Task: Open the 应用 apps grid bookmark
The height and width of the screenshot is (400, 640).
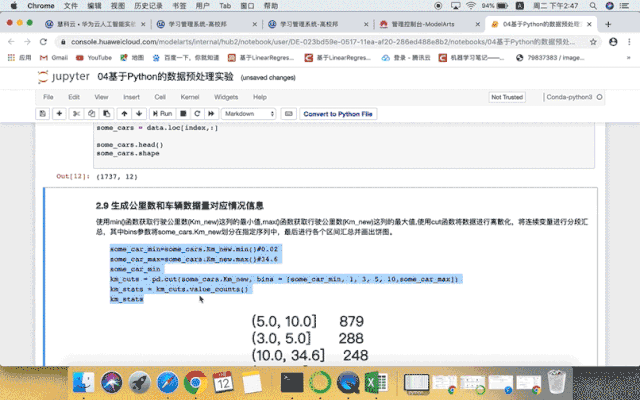Action: pos(19,58)
